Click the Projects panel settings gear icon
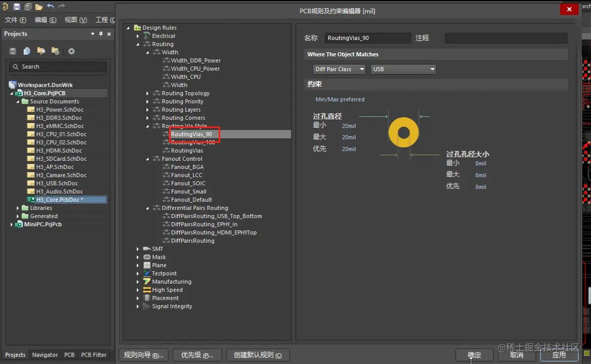Viewport: 591px width, 364px height. (x=71, y=51)
